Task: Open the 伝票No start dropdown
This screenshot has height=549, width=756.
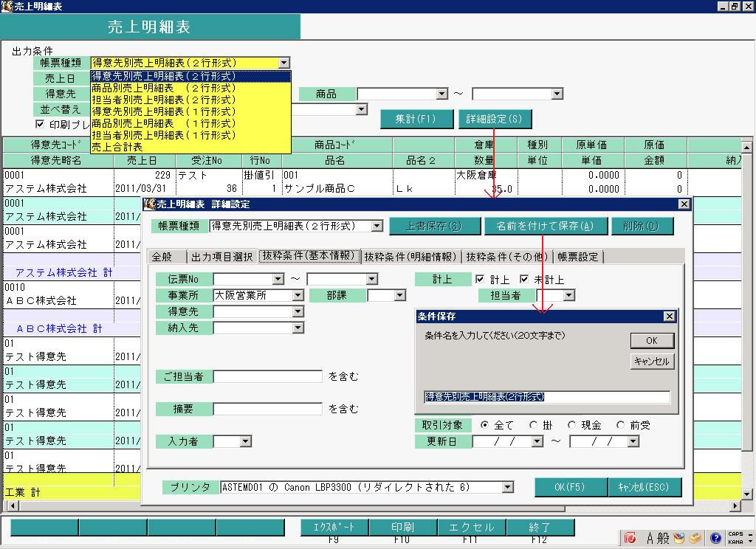Action: coord(278,279)
